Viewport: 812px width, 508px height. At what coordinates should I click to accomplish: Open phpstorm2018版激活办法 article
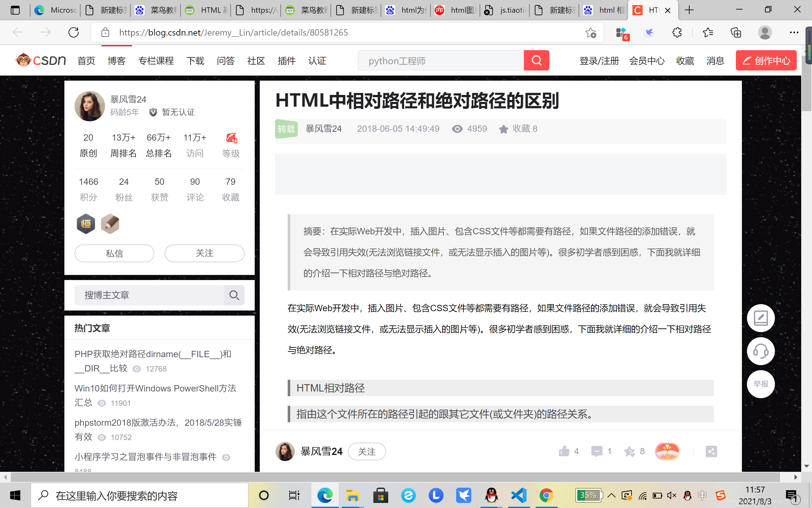pyautogui.click(x=158, y=430)
